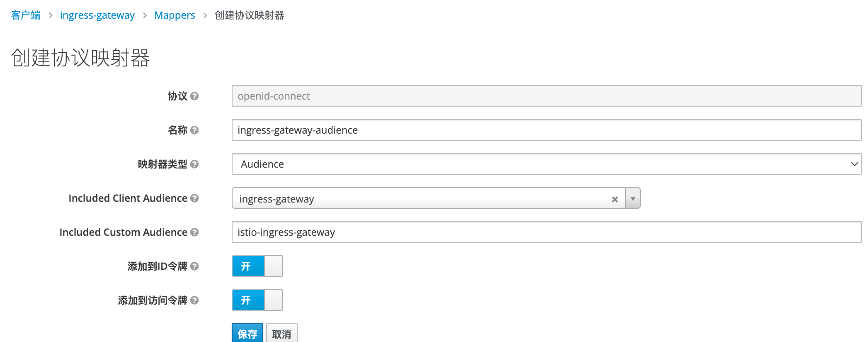Clear the ingress-gateway audience with the x icon
This screenshot has height=342, width=868.
[x=614, y=199]
